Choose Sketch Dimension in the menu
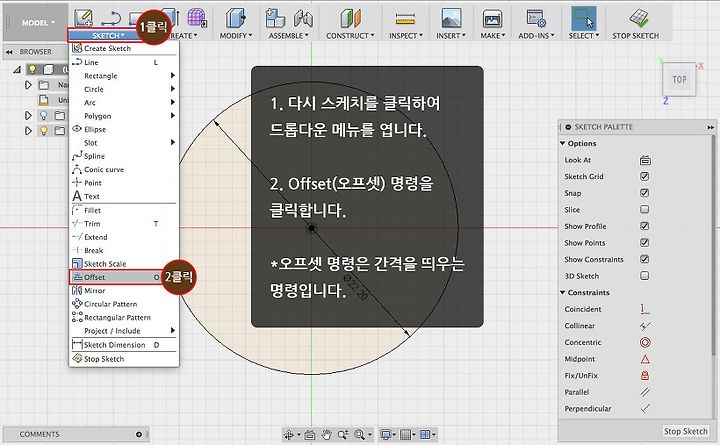 124,344
